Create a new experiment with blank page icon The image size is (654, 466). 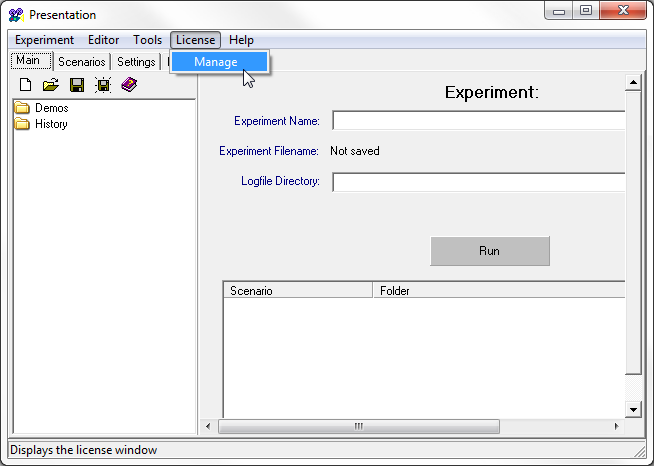pyautogui.click(x=26, y=85)
